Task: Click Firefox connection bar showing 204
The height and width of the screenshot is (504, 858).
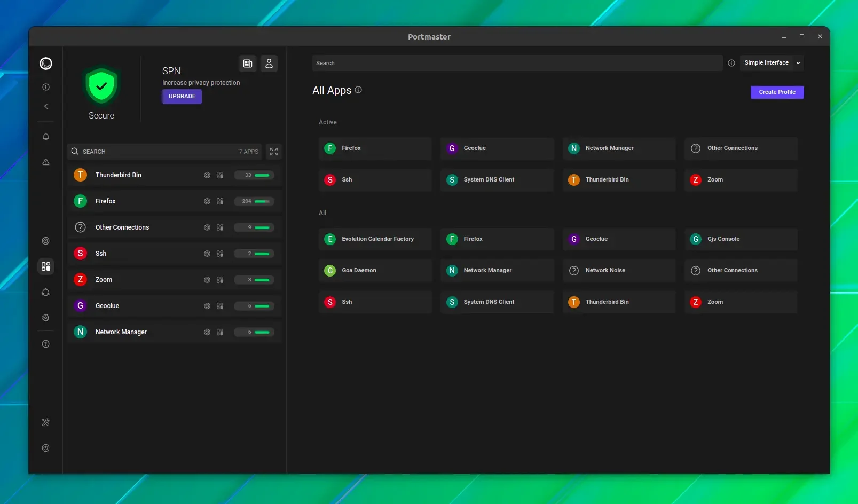Action: (254, 201)
